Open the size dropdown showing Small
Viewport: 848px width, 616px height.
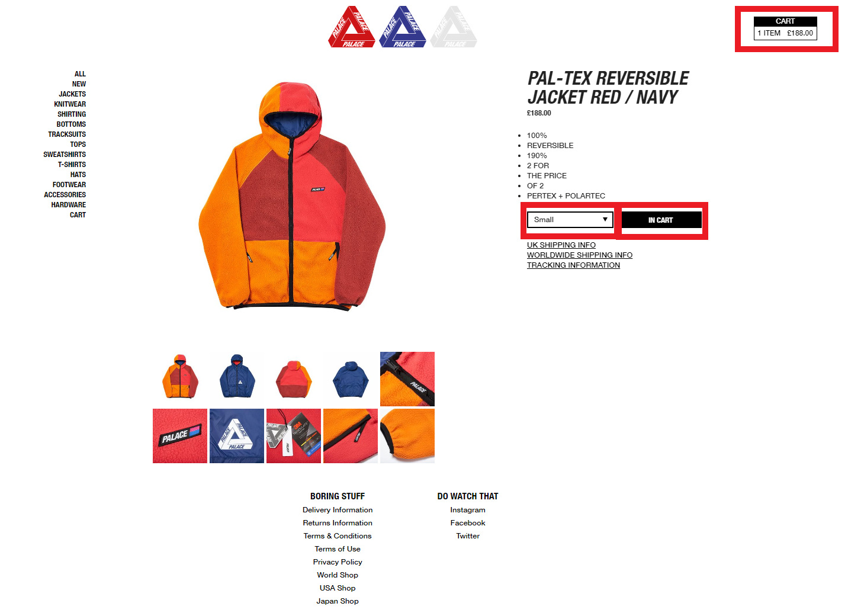[570, 220]
